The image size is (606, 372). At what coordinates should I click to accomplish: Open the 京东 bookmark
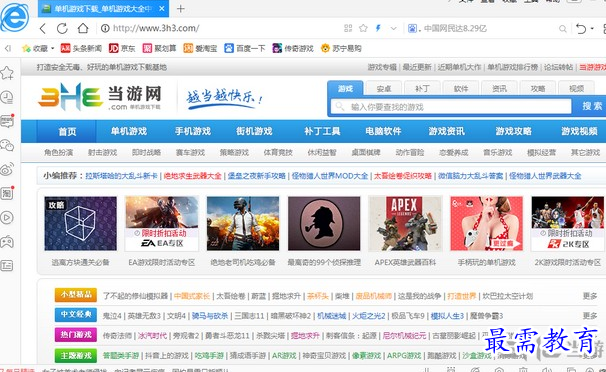(x=122, y=48)
